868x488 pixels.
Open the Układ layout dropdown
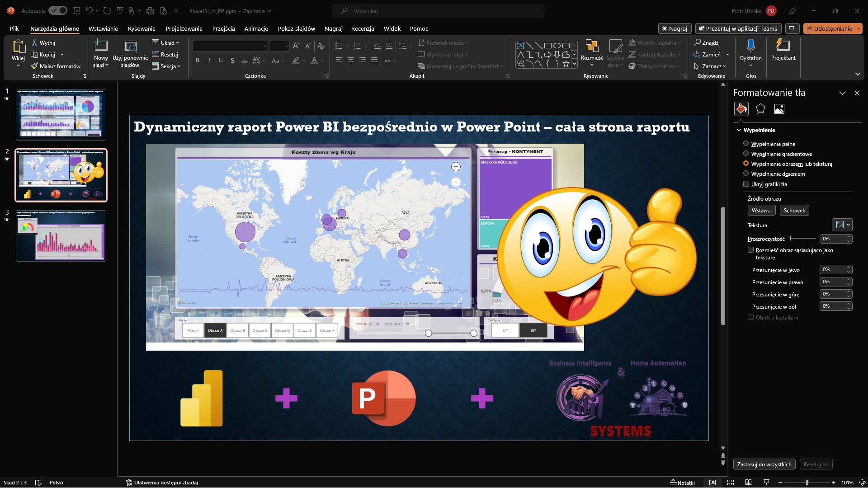pos(165,42)
